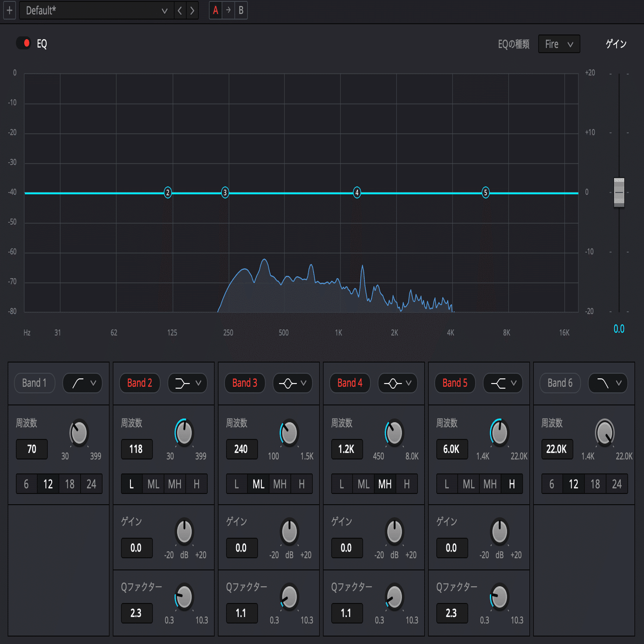Viewport: 644px width, 644px height.
Task: Open Band 6 low-pass filter type dropdown
Action: (x=608, y=383)
